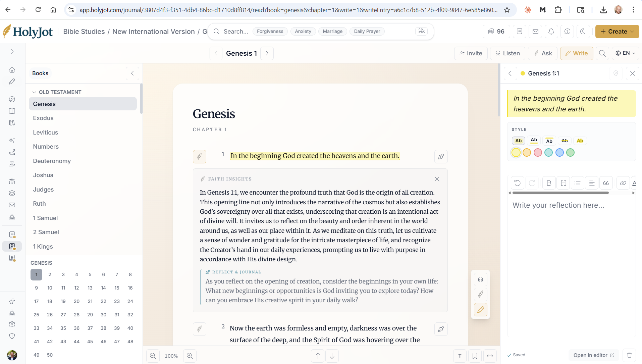Select the underline highlight style
Screen dimensions: 642x364
click(x=534, y=141)
